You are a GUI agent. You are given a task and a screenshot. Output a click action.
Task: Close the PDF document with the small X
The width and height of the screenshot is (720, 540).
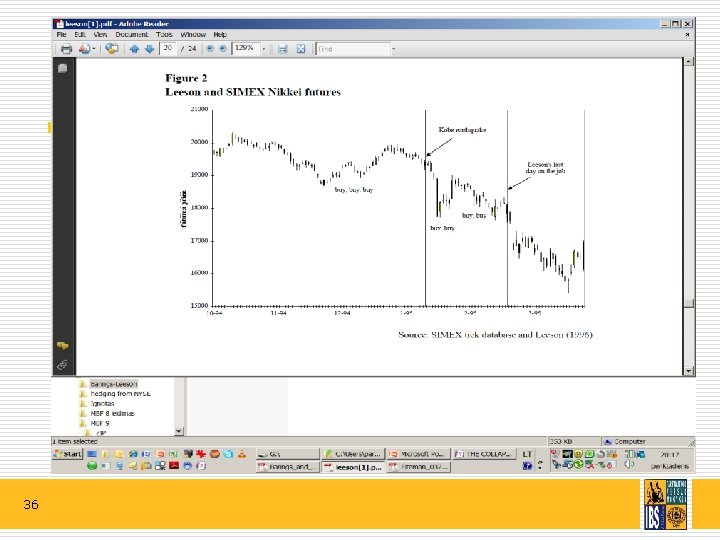pos(687,34)
